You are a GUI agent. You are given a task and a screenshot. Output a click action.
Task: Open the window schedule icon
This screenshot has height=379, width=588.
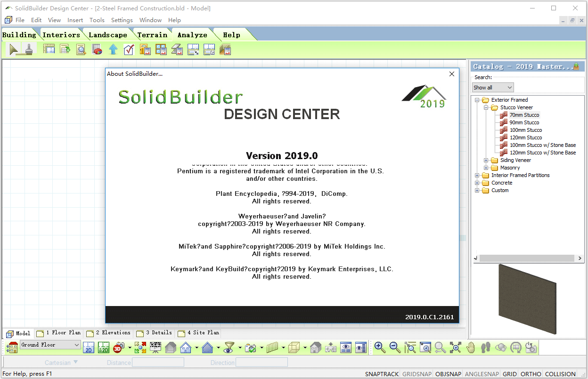coord(161,49)
